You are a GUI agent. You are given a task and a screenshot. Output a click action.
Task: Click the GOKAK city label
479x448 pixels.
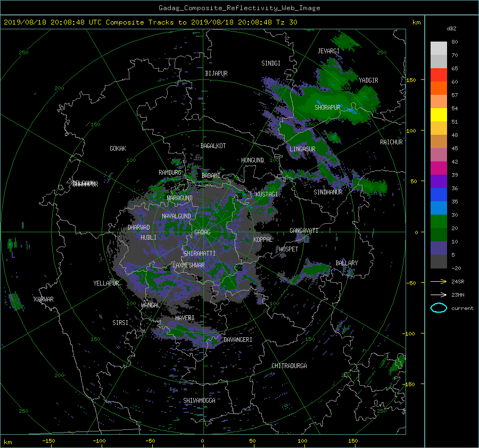tap(118, 148)
